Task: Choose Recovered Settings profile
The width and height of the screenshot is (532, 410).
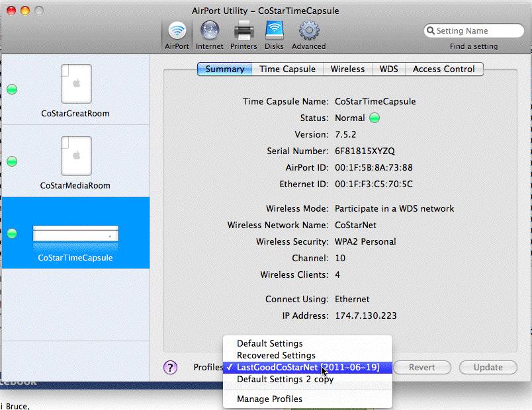Action: (308, 355)
